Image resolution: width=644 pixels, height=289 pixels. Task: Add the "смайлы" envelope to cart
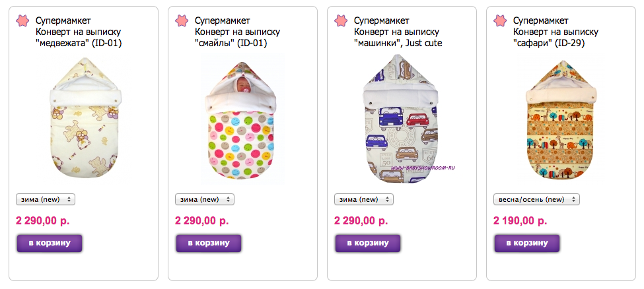209,243
